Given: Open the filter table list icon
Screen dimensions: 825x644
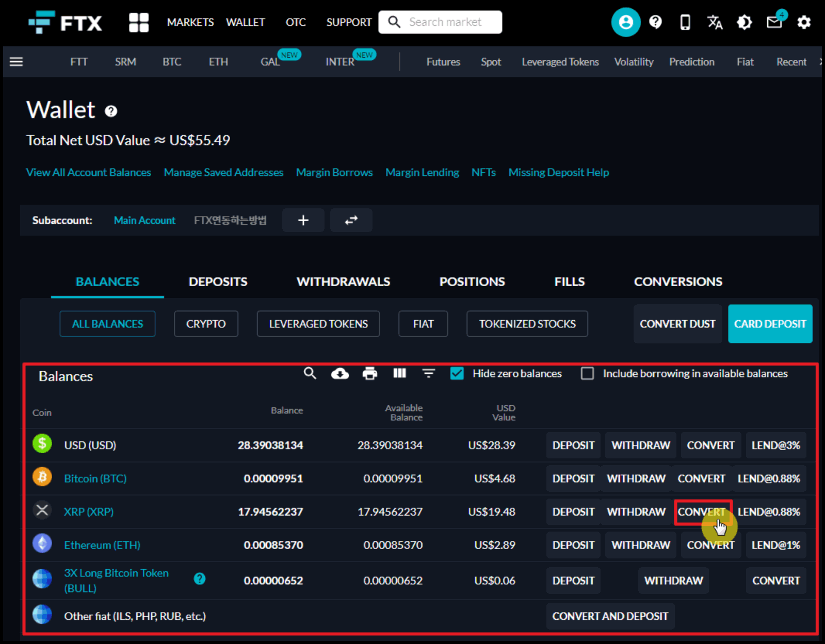Looking at the screenshot, I should point(428,373).
